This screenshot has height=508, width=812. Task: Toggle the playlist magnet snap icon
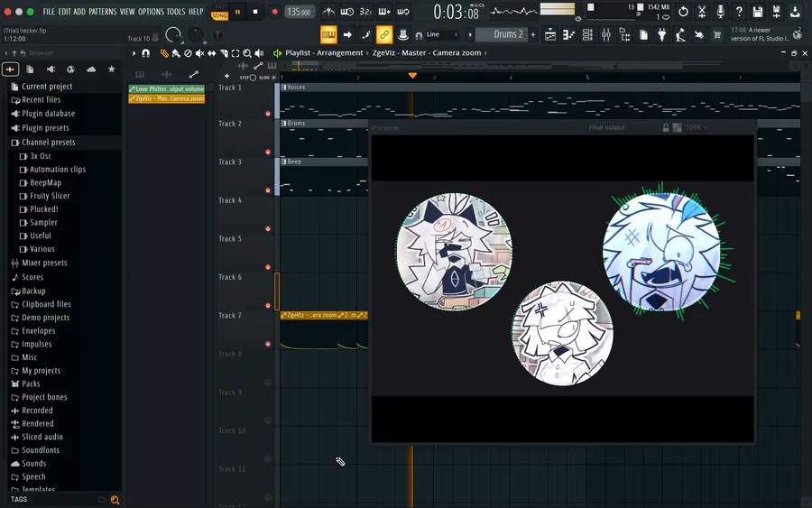(146, 53)
